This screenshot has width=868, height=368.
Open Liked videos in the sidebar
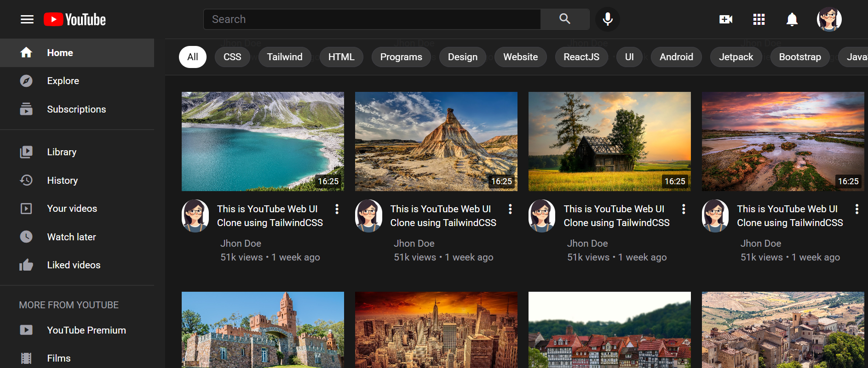[77, 265]
